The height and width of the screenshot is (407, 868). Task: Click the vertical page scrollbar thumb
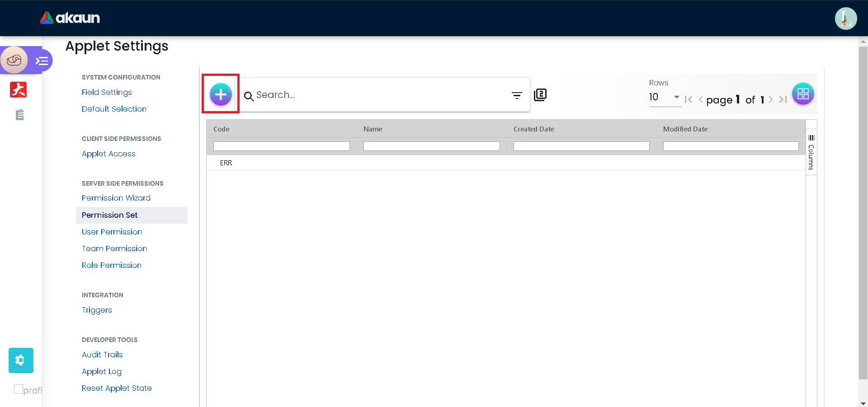click(x=863, y=213)
